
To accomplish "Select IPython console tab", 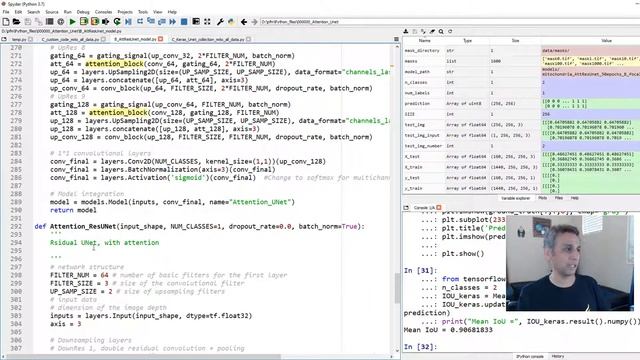I will [x=530, y=356].
